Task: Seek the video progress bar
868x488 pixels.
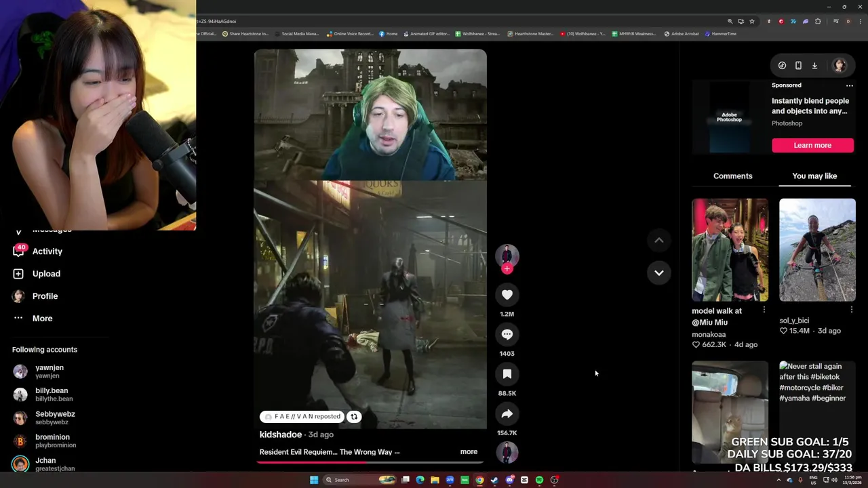Action: tap(370, 463)
